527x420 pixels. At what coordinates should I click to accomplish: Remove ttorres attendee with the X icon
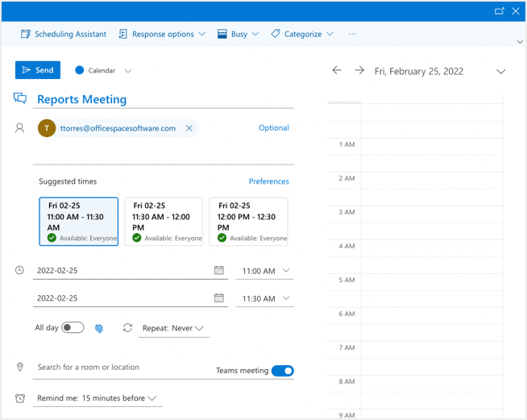point(189,128)
